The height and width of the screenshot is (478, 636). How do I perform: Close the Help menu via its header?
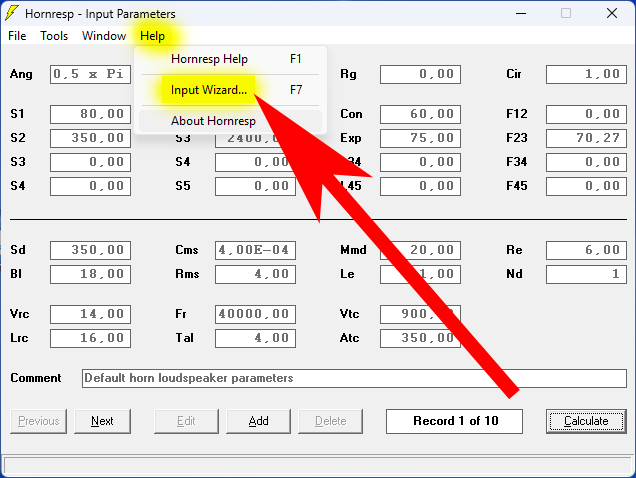153,36
